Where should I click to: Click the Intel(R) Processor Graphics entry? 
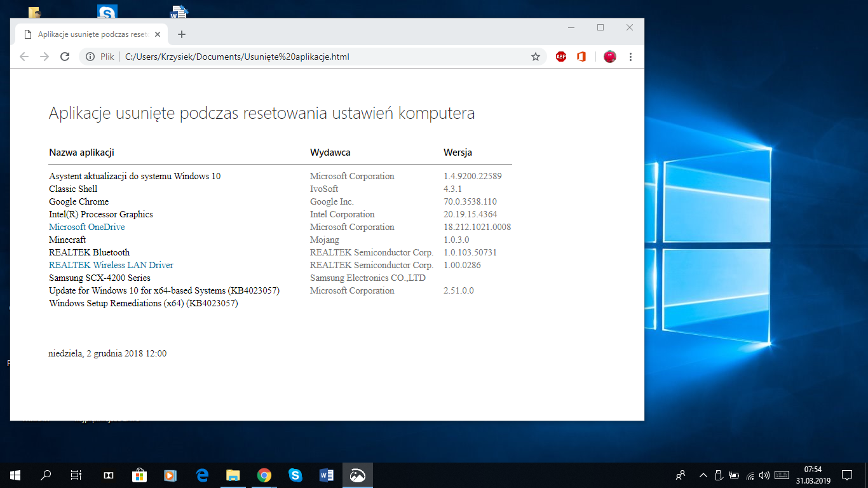coord(101,214)
